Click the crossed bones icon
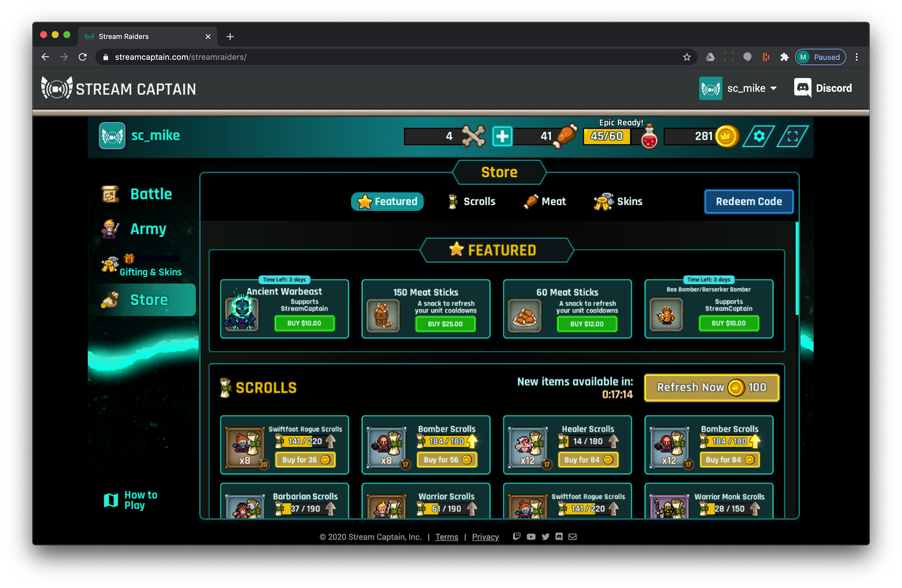Screen dimensions: 902x588 click(x=473, y=137)
